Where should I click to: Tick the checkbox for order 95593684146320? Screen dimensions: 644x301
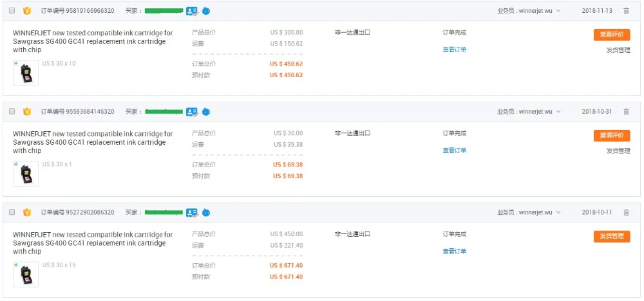tap(12, 111)
